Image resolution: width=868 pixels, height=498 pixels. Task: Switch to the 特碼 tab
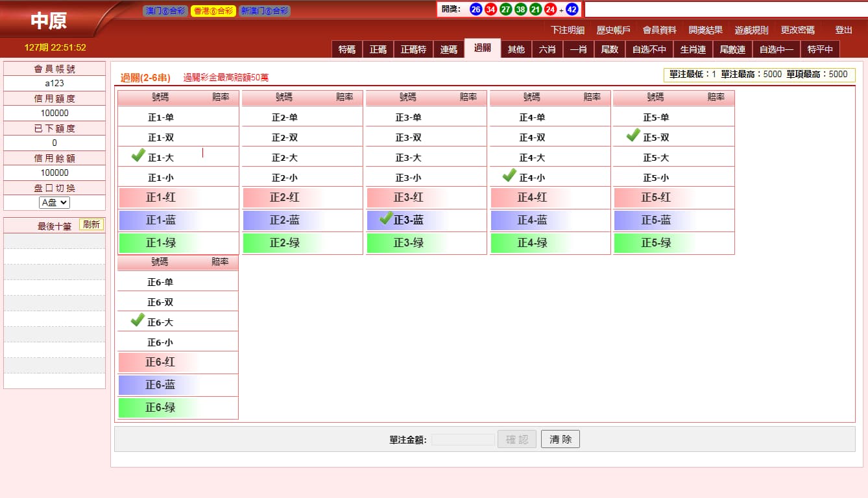[347, 49]
